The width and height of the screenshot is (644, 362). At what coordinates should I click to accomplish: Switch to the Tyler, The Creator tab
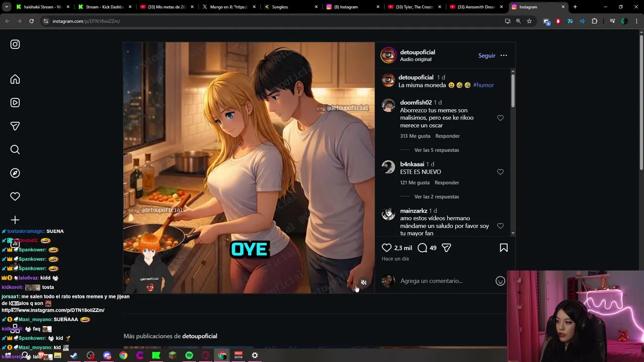[x=415, y=7]
